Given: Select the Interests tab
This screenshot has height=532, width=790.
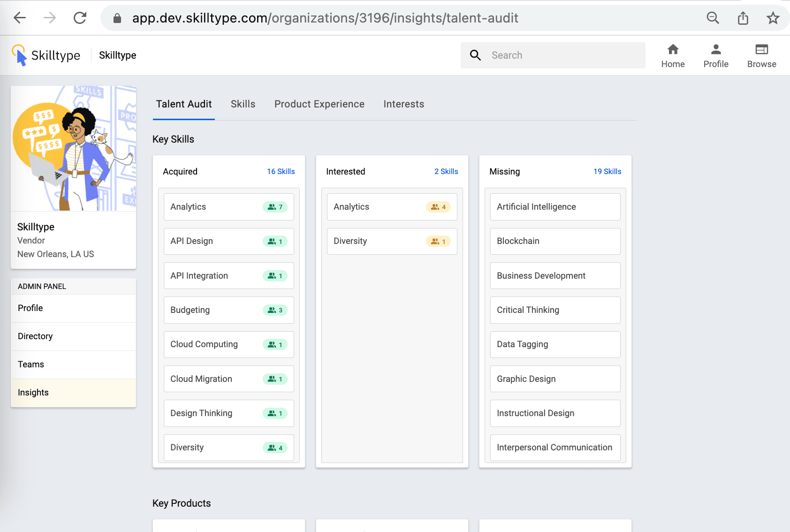Looking at the screenshot, I should 403,104.
